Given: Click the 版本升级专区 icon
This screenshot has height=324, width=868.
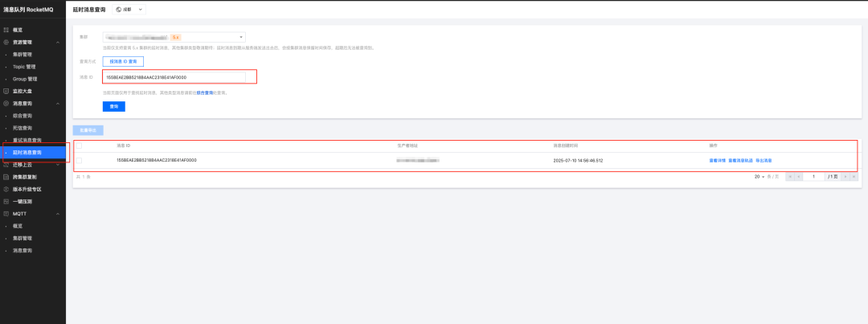Looking at the screenshot, I should pyautogui.click(x=6, y=189).
